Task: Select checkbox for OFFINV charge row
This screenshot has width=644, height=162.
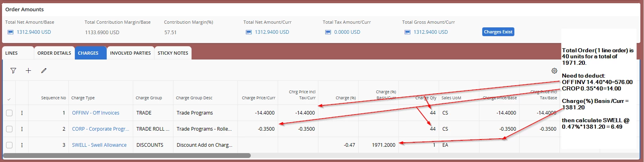Action: (x=9, y=113)
